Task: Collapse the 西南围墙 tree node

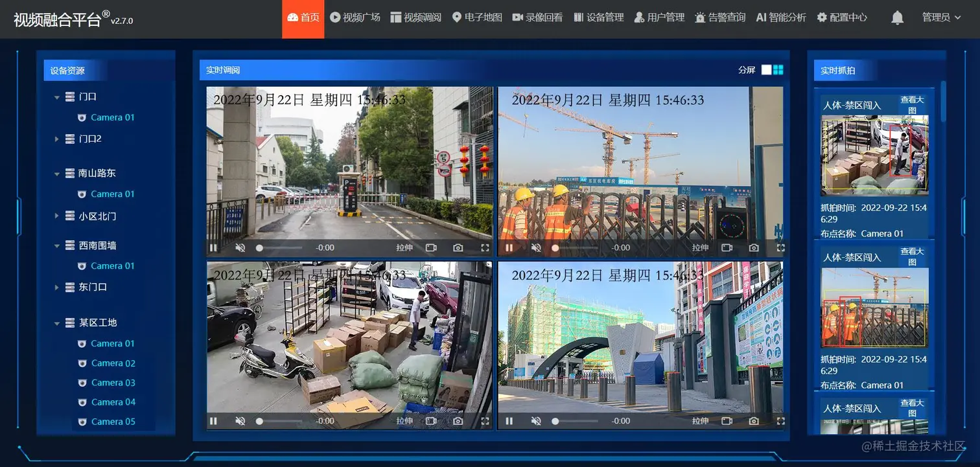Action: click(x=57, y=246)
